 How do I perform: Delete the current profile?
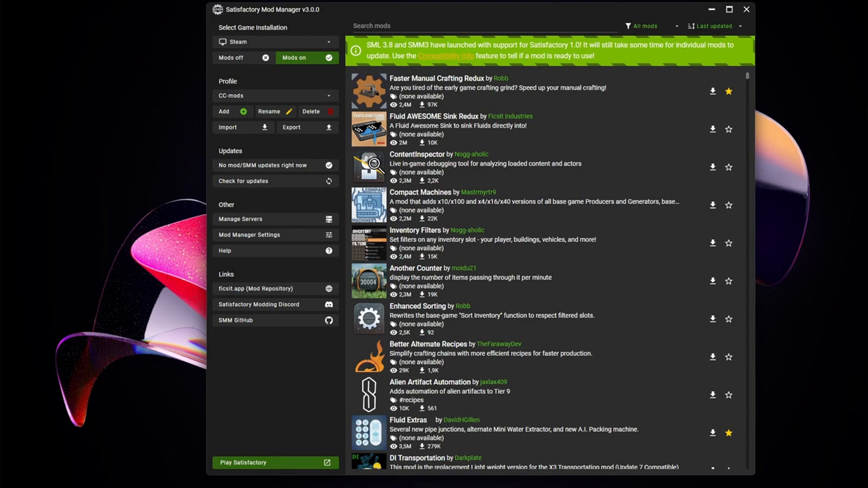pos(318,111)
